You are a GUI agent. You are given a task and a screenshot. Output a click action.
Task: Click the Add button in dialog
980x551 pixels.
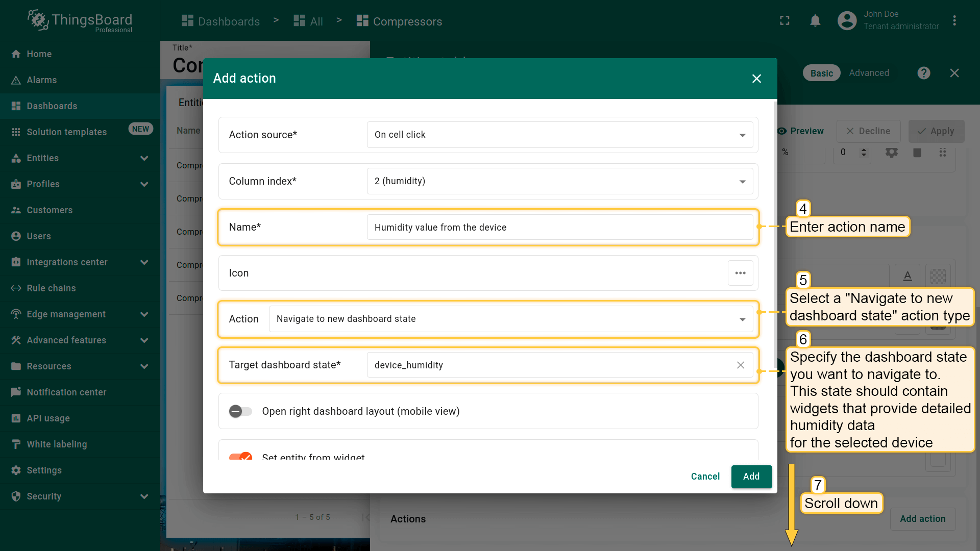(x=751, y=477)
